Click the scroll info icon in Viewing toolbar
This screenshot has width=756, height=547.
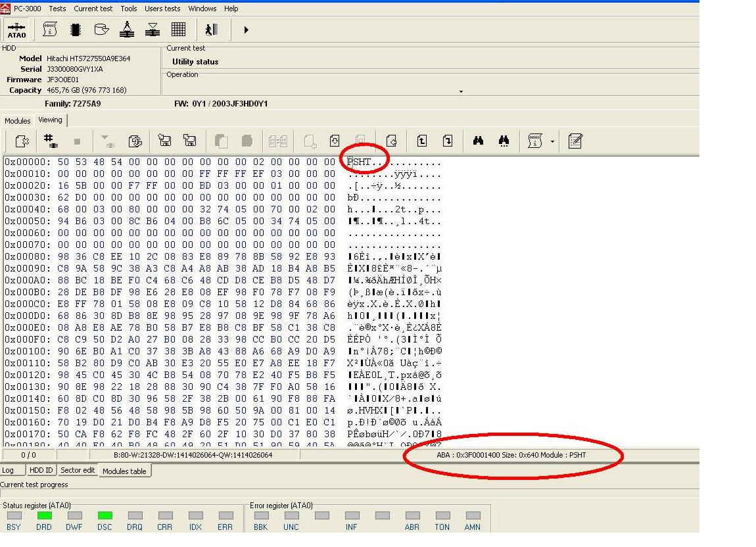pos(535,141)
